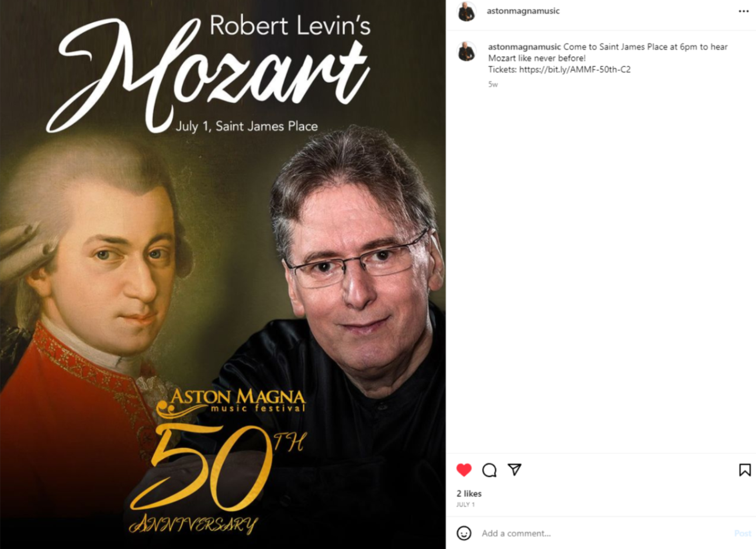The image size is (756, 549).
Task: Unlike the post via red heart icon
Action: [464, 470]
